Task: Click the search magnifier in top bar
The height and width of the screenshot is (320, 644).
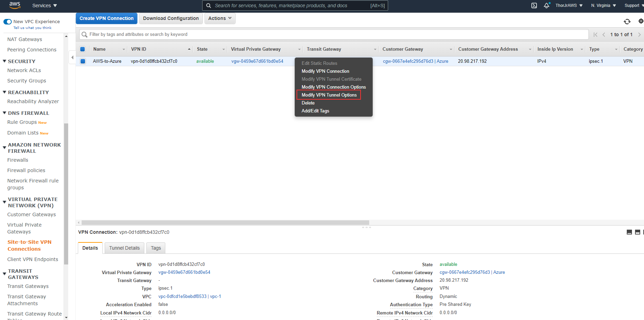Action: [x=208, y=6]
